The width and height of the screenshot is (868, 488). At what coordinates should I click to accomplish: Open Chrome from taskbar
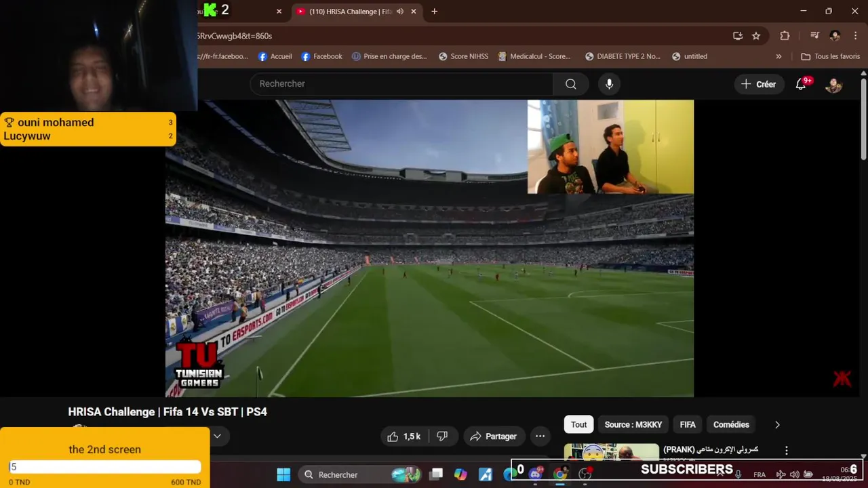560,474
